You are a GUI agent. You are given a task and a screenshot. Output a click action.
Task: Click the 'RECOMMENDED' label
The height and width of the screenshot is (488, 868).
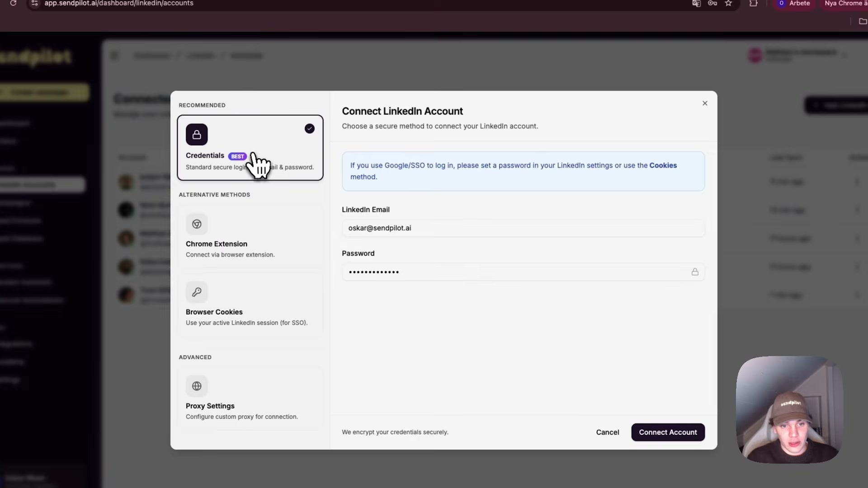coord(202,105)
